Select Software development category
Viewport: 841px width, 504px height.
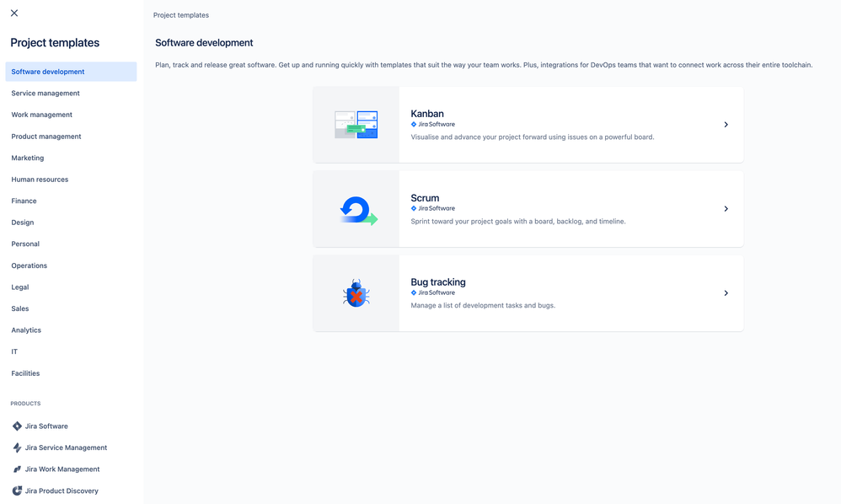[71, 72]
